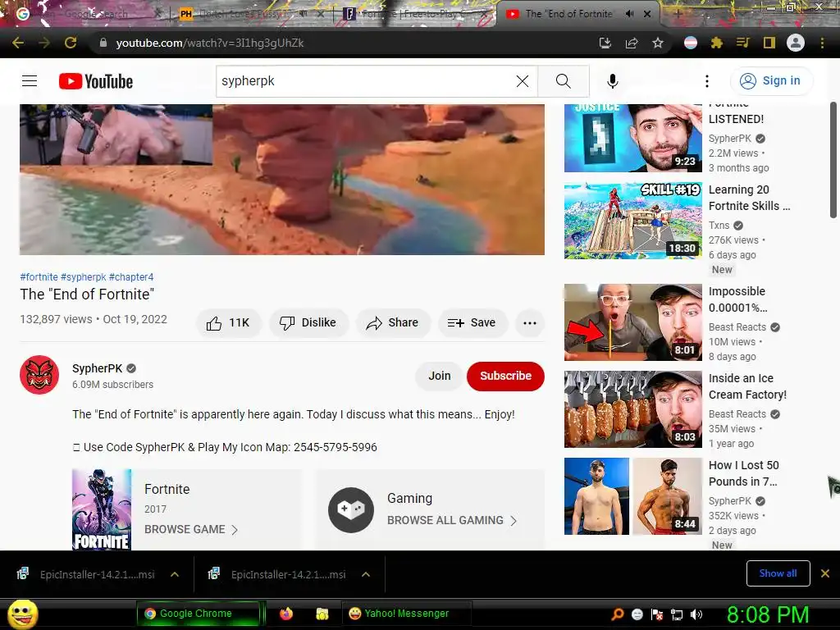The height and width of the screenshot is (630, 840).
Task: Subscribe to SypherPK
Action: 505,376
